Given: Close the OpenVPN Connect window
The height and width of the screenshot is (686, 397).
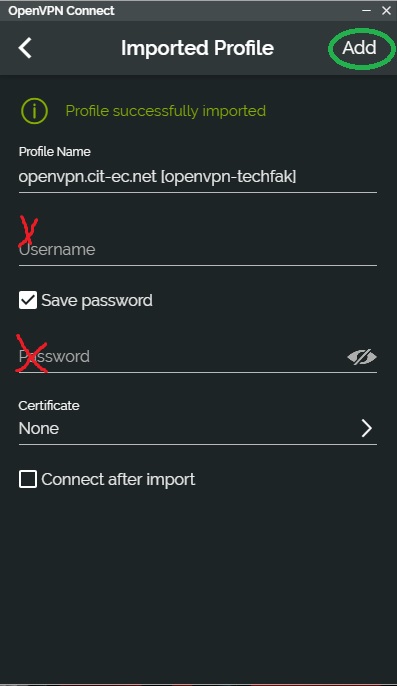Looking at the screenshot, I should coord(386,10).
